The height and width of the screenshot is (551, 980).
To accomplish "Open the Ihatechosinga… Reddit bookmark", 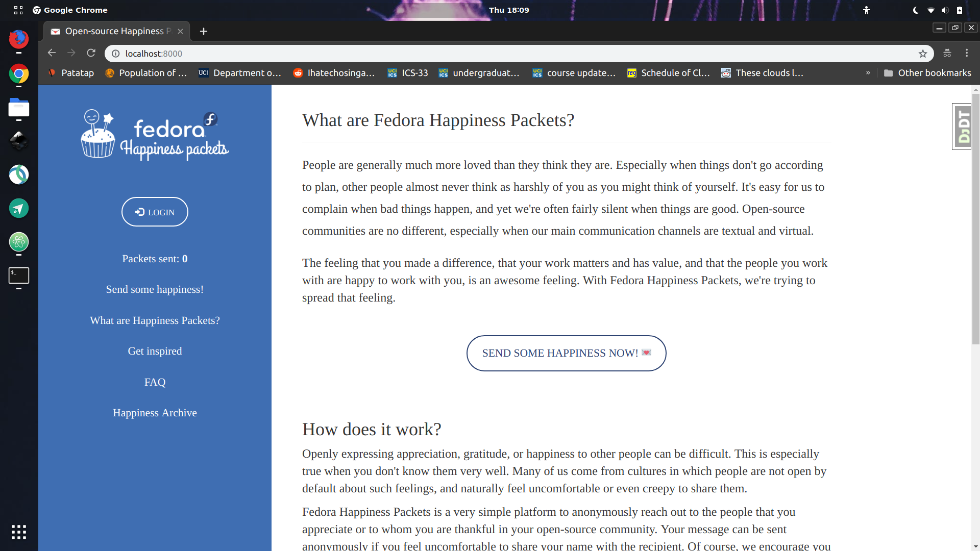I will click(x=334, y=73).
